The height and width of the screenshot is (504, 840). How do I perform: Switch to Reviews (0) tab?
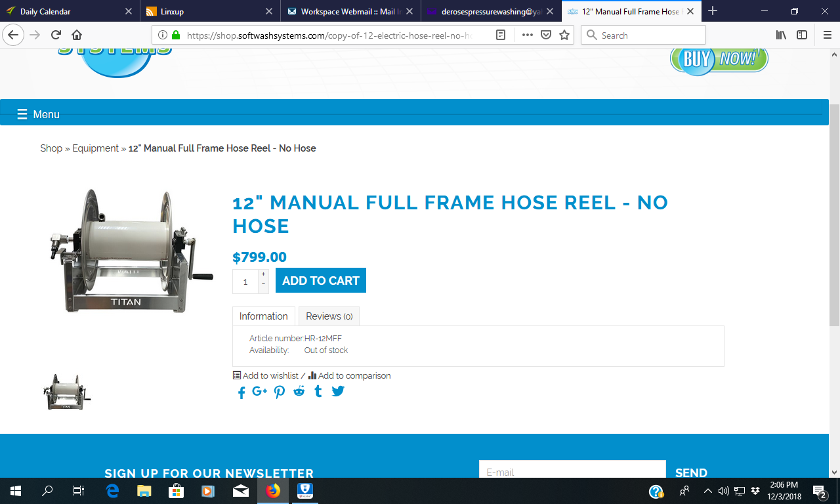pos(329,316)
